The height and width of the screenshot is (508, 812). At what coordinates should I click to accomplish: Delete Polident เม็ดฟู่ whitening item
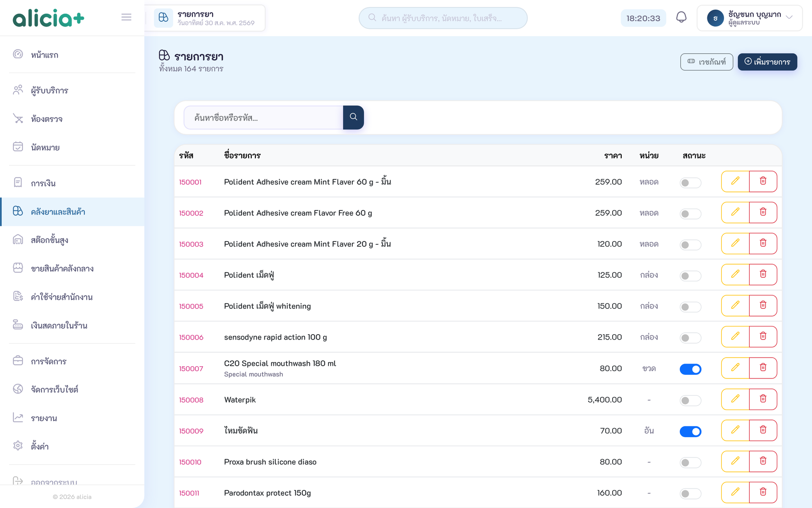click(763, 306)
